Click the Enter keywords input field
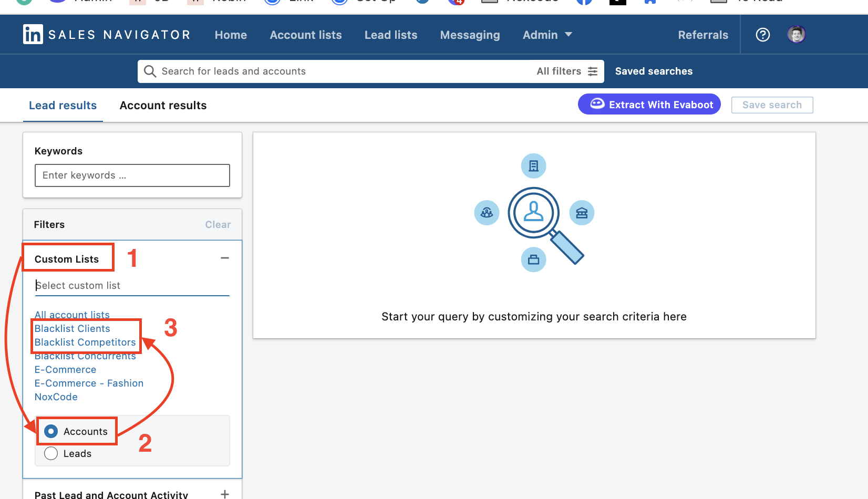 pyautogui.click(x=132, y=175)
